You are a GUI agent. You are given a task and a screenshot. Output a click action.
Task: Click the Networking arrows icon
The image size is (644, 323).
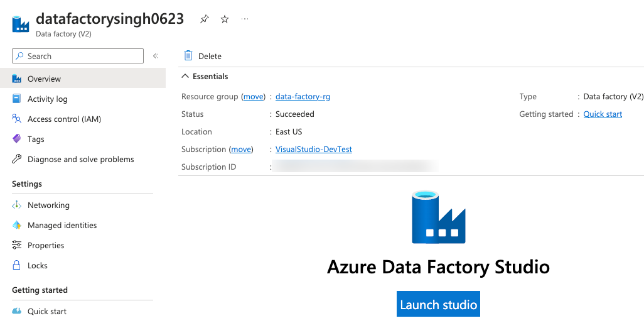click(x=16, y=205)
